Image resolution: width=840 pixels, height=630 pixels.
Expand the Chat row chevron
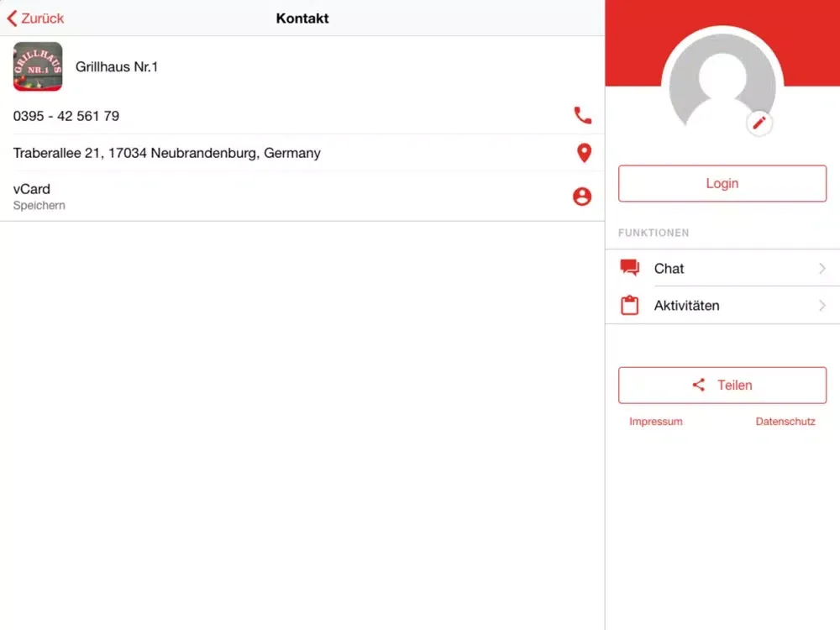point(822,269)
